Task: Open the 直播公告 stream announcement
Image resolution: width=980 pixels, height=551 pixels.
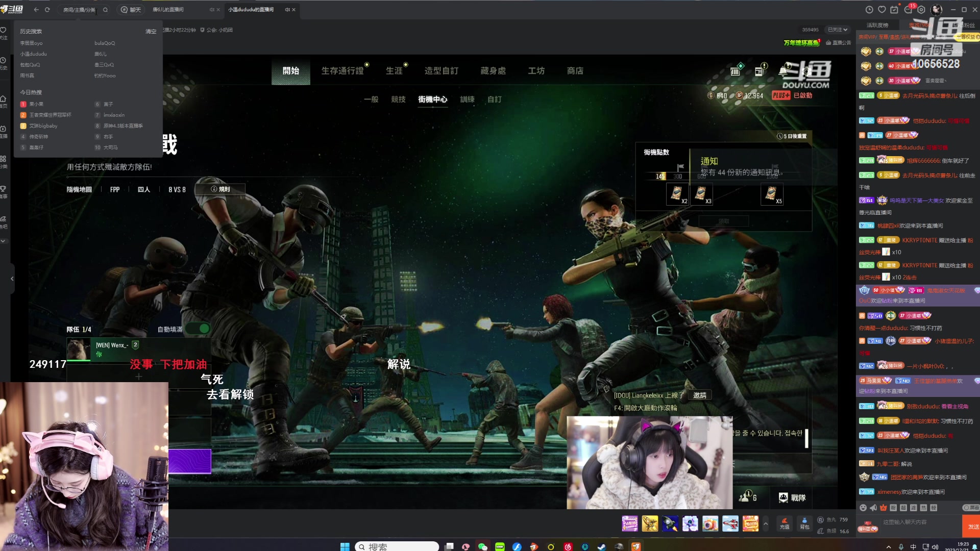Action: click(x=838, y=43)
